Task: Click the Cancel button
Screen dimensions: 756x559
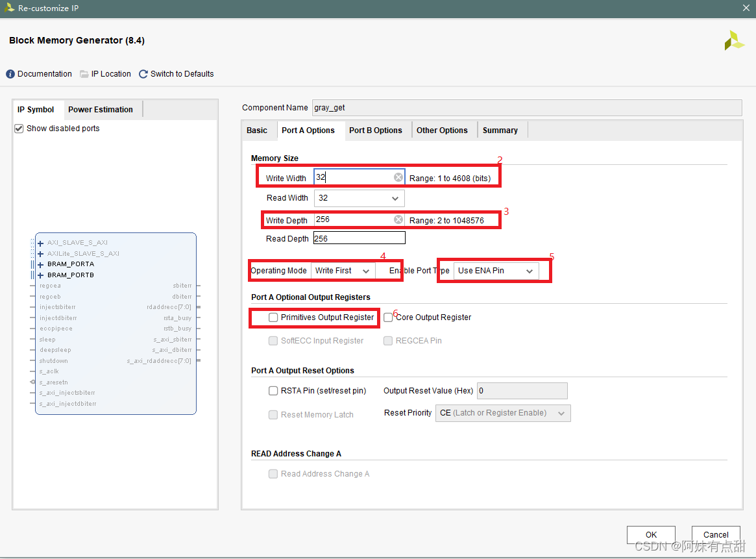Action: point(716,534)
